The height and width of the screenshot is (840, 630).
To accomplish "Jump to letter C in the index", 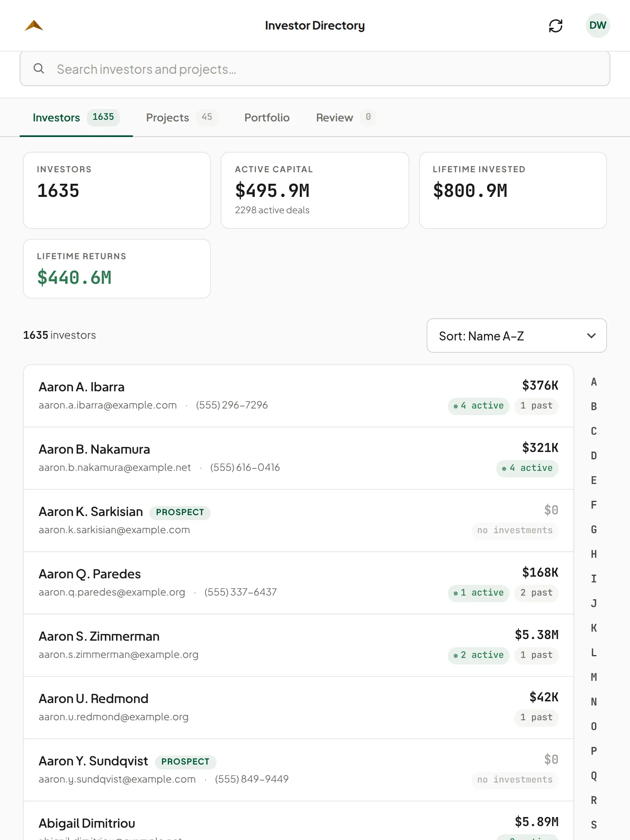I will [594, 431].
